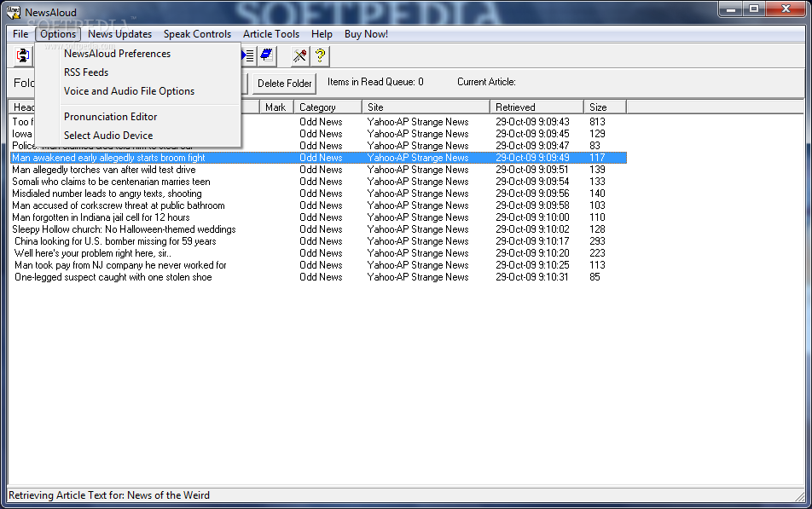The width and height of the screenshot is (812, 509).
Task: Open the Speak Controls menu
Action: tap(197, 34)
